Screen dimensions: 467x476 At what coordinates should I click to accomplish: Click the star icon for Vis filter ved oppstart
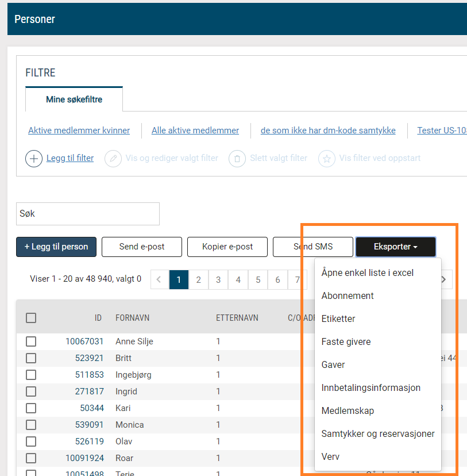[x=327, y=158]
